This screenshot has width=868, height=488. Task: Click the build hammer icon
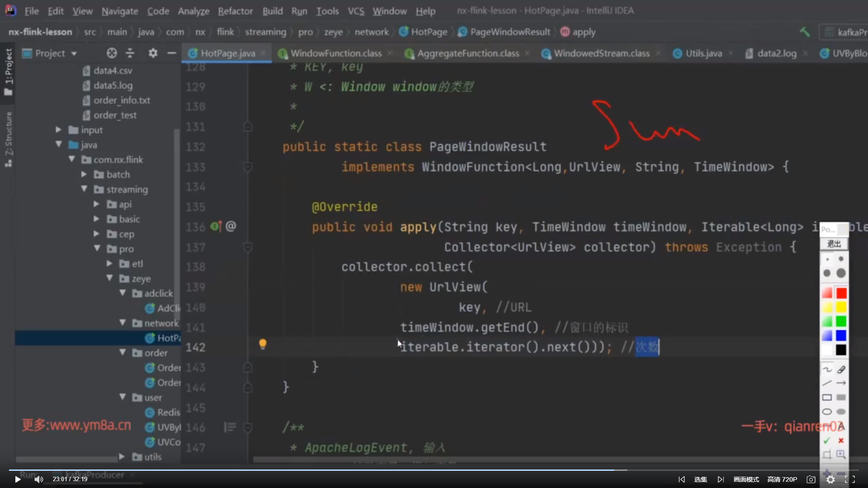tap(805, 32)
